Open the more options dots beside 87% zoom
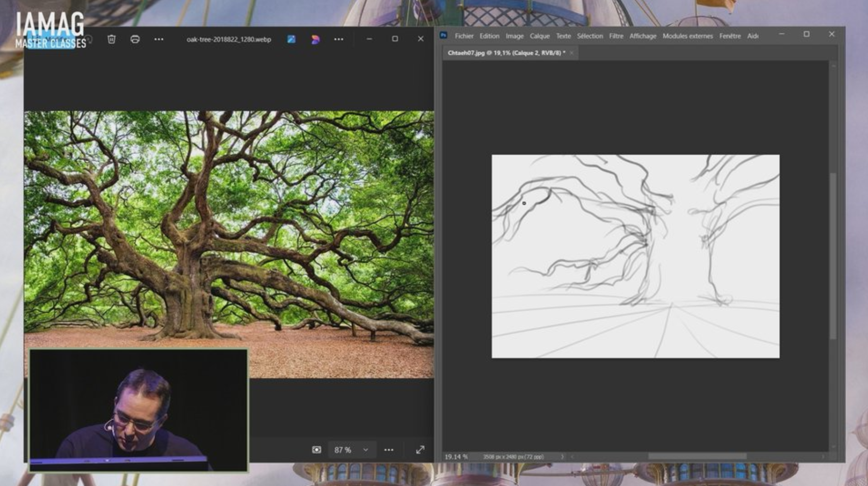868x486 pixels. pyautogui.click(x=388, y=450)
